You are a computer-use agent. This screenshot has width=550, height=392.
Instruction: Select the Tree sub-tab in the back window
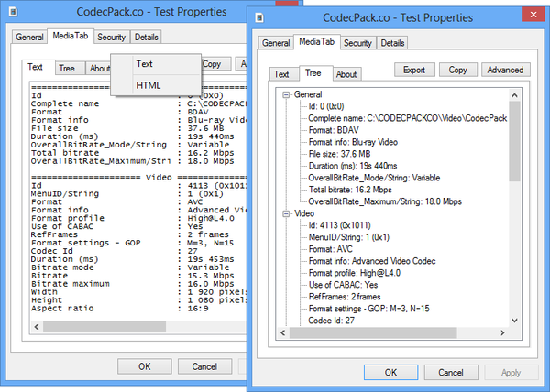[67, 69]
